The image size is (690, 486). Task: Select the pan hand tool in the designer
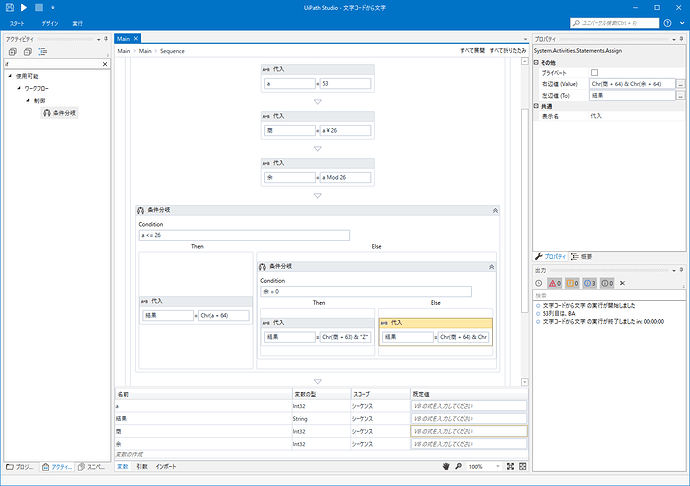tap(446, 466)
